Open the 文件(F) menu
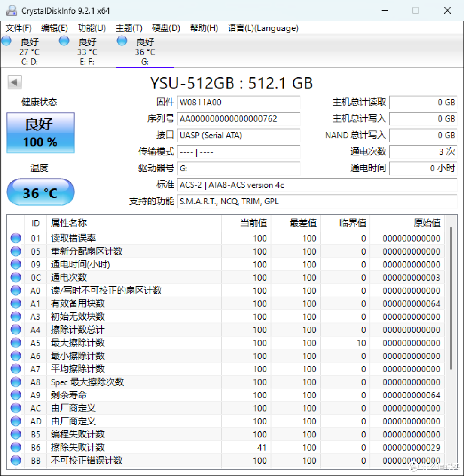The width and height of the screenshot is (464, 476). click(18, 28)
